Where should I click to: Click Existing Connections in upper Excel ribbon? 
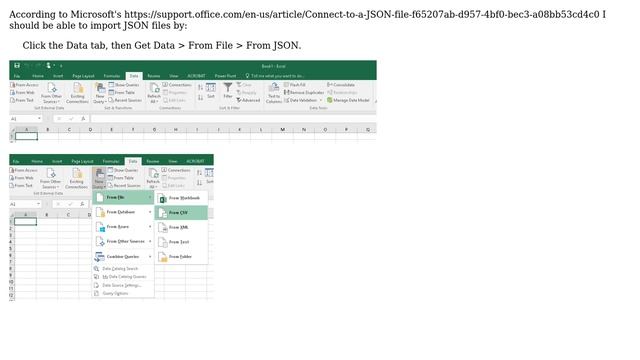(77, 93)
